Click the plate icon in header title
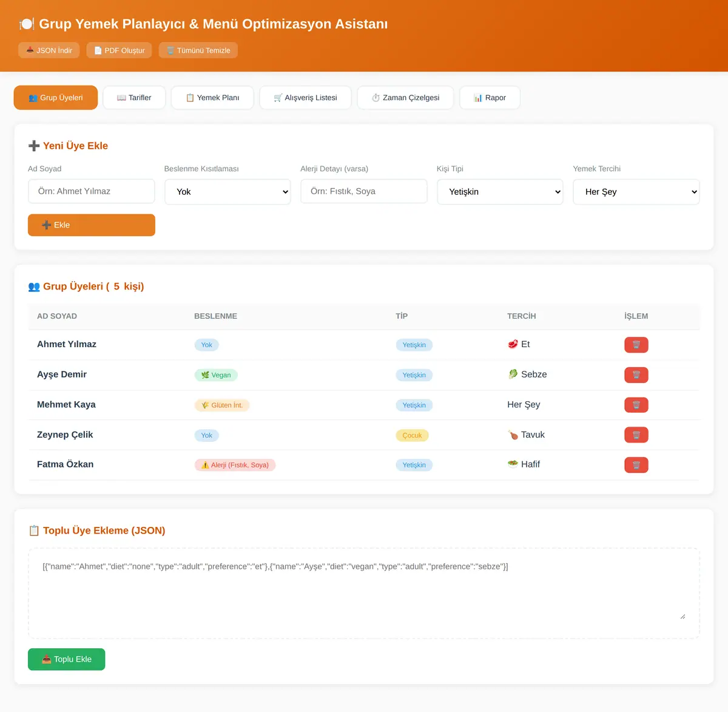The width and height of the screenshot is (728, 712). (x=27, y=24)
